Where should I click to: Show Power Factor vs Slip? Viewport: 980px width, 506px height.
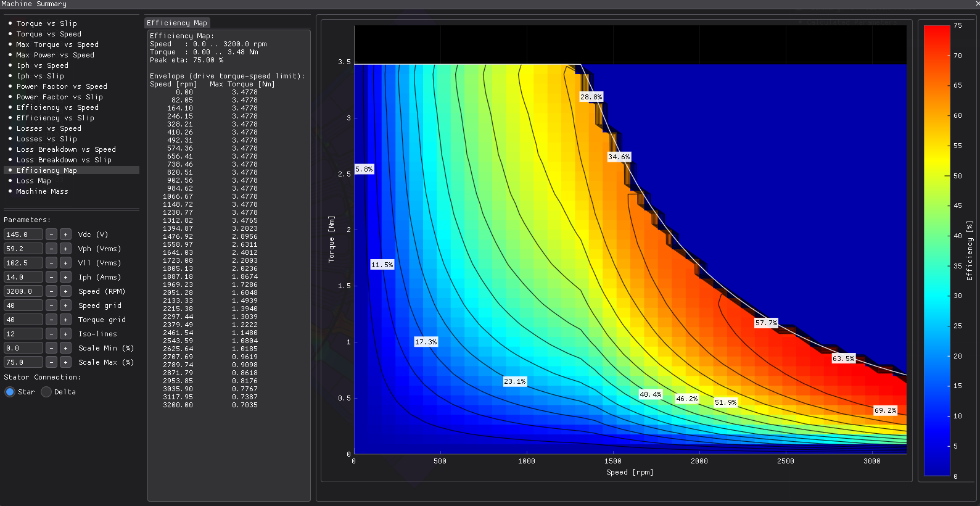click(72, 97)
